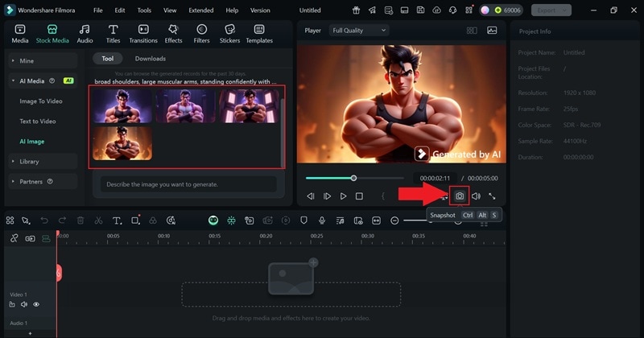Expand the Mine category
The image size is (644, 338).
(x=43, y=61)
